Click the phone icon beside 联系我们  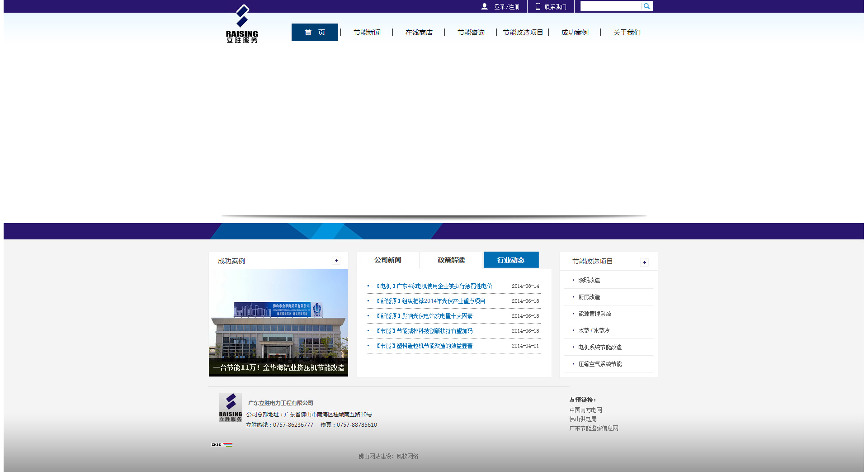(538, 6)
